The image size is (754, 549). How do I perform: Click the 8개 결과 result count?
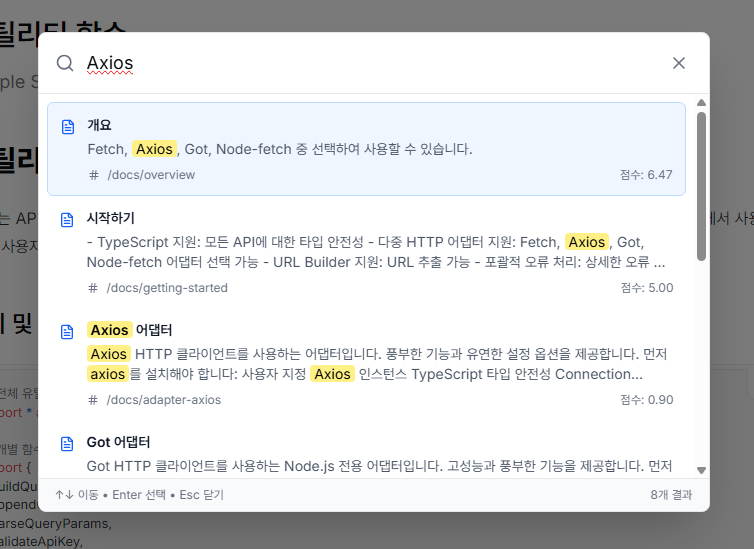[x=671, y=495]
